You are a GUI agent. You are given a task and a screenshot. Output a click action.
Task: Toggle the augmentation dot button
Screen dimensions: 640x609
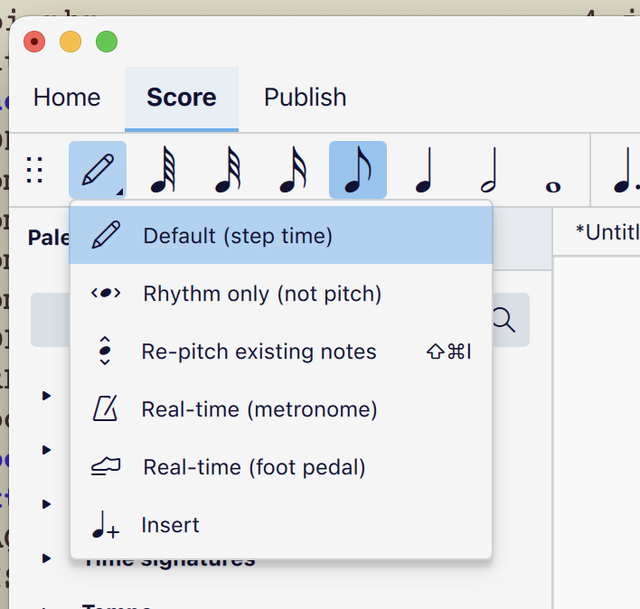(x=624, y=171)
